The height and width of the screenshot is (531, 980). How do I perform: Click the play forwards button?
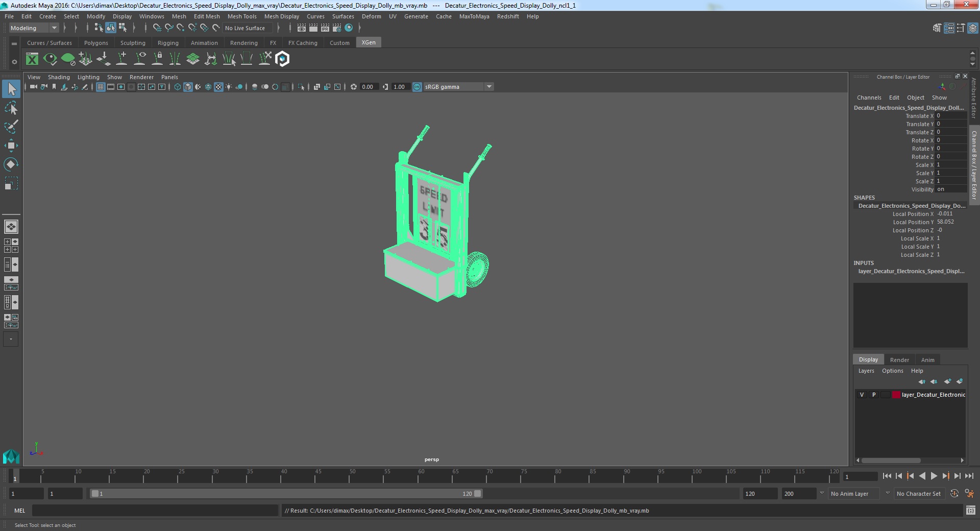[x=934, y=476]
